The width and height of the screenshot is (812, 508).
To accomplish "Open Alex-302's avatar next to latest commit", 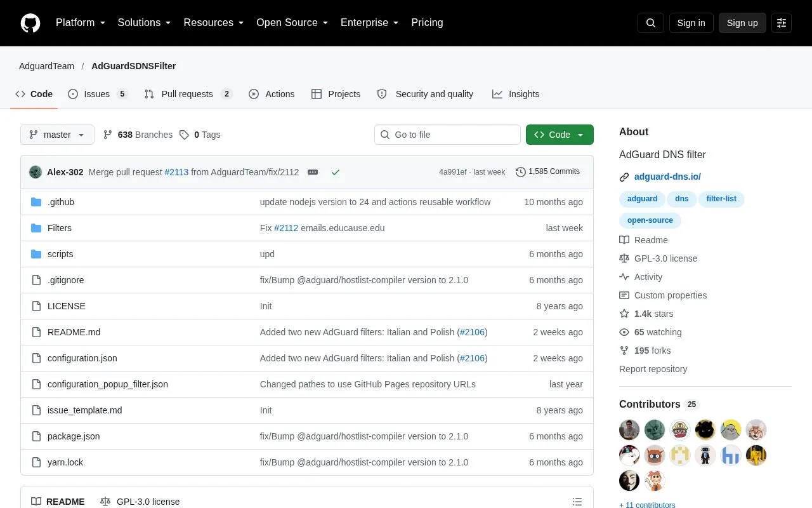I will [36, 172].
